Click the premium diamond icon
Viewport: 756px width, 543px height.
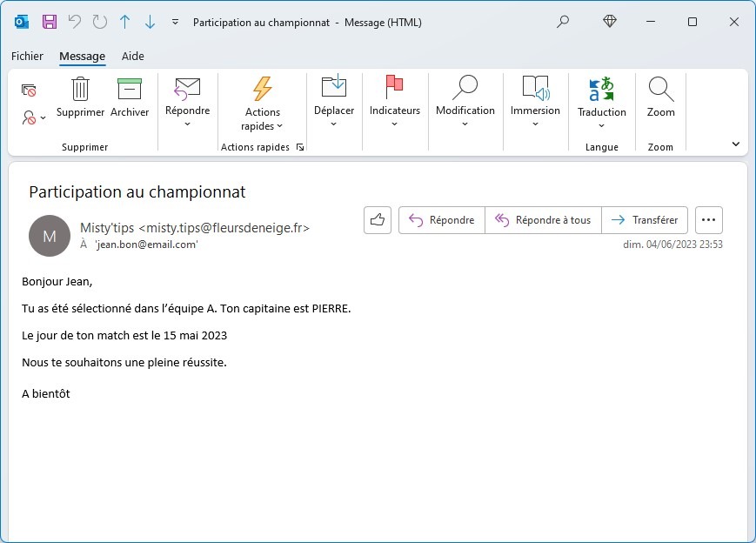coord(610,22)
